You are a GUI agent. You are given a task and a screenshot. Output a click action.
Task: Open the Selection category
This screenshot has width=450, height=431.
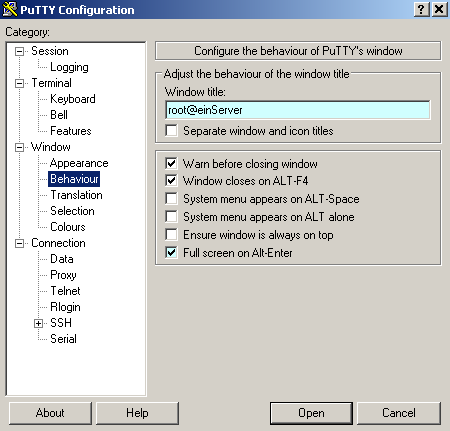(72, 211)
